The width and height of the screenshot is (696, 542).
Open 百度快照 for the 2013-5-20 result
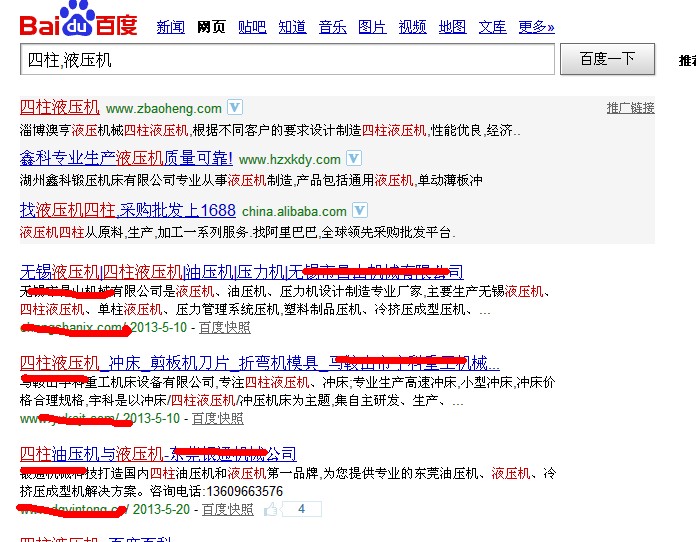click(228, 509)
